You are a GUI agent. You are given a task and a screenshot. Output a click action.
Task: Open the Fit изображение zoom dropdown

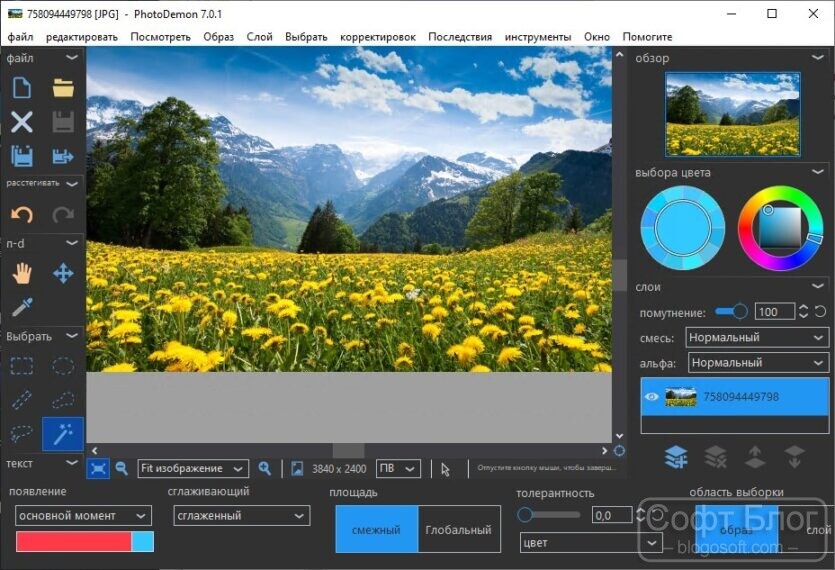pos(193,469)
